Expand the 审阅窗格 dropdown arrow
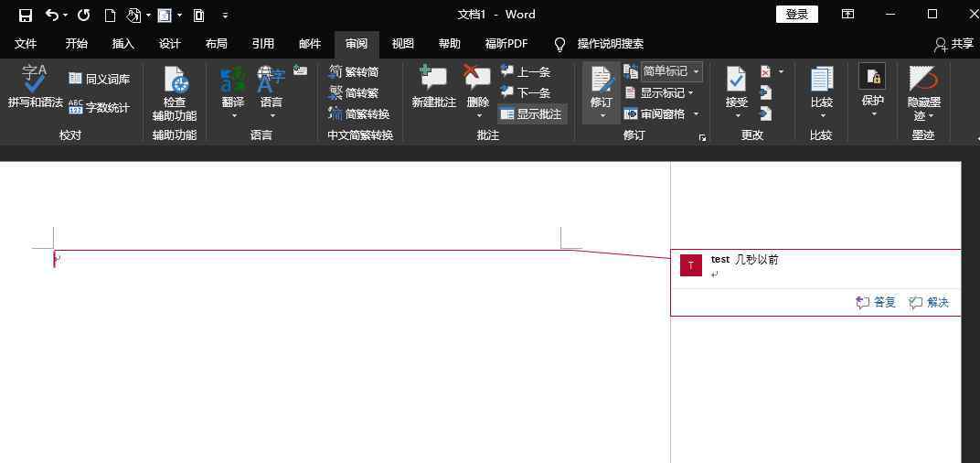This screenshot has height=463, width=980. tap(696, 114)
